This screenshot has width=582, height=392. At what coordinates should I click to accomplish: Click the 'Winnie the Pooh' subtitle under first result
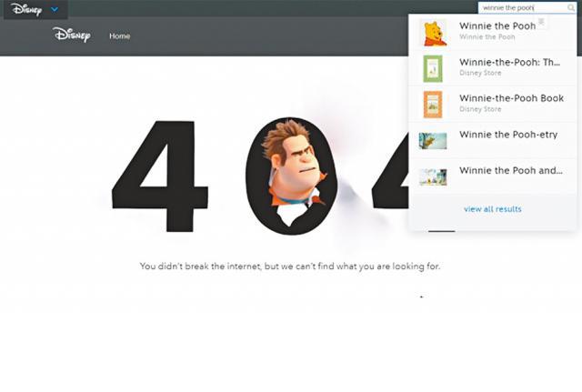point(487,36)
